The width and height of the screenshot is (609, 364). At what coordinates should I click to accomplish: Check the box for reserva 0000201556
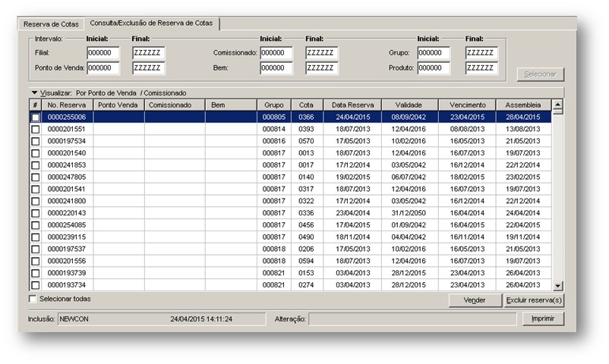click(36, 261)
